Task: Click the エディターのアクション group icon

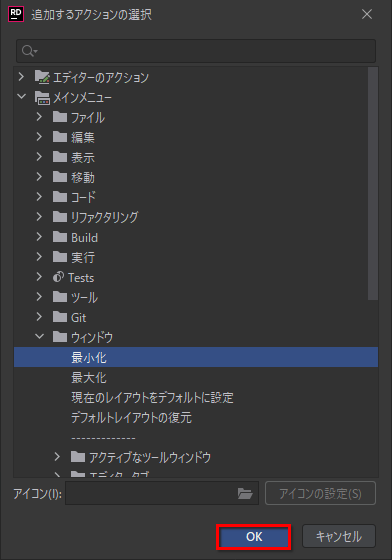Action: (42, 77)
